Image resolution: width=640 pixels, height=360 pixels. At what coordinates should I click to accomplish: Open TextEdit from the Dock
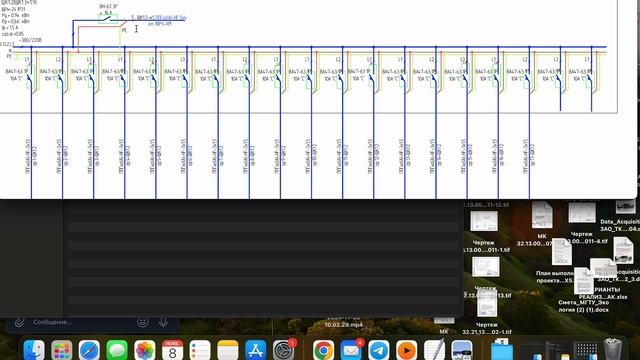(x=434, y=350)
